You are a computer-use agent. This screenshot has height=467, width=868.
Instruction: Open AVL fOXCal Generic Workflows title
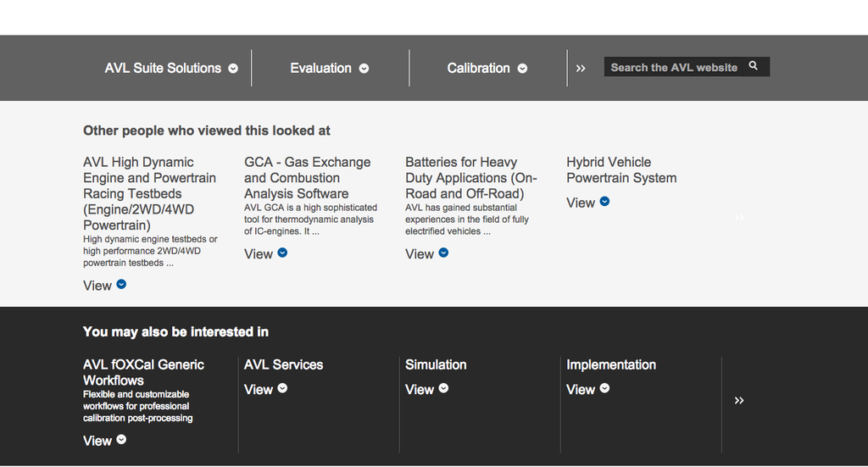click(143, 372)
